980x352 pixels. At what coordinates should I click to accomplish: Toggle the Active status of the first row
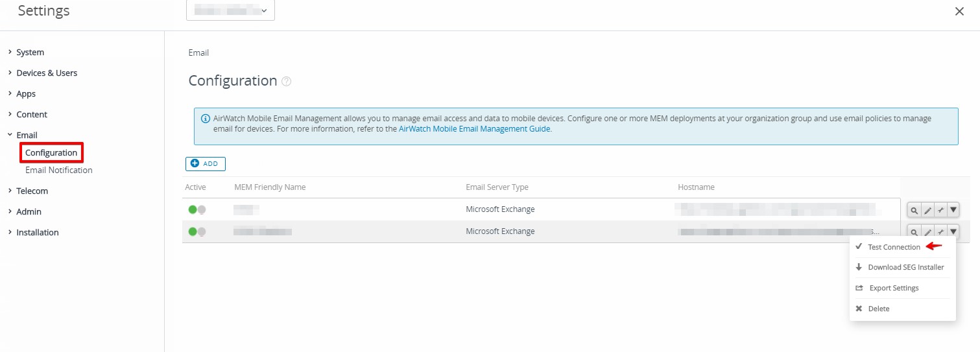(x=197, y=209)
